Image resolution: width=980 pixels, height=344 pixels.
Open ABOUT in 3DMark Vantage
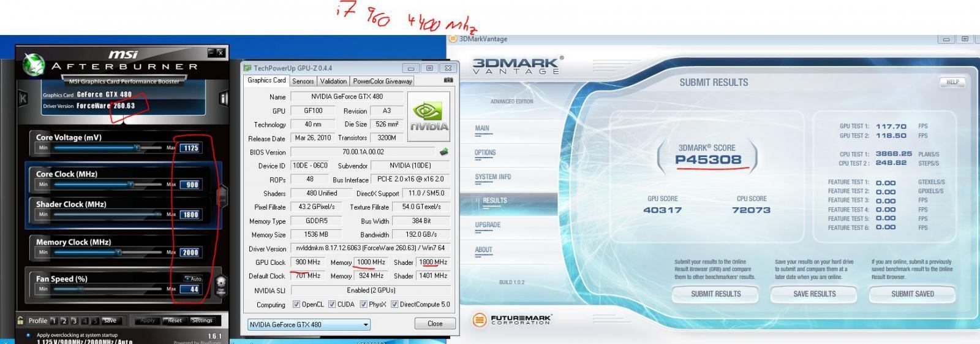pyautogui.click(x=483, y=250)
